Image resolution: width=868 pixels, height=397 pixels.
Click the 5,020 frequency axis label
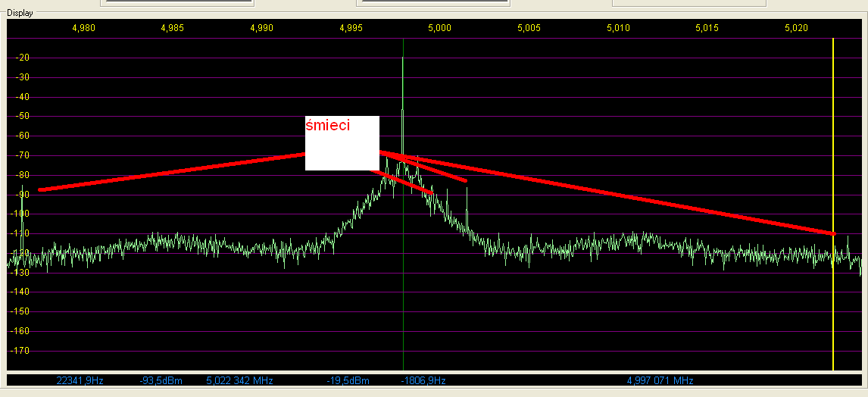point(797,28)
